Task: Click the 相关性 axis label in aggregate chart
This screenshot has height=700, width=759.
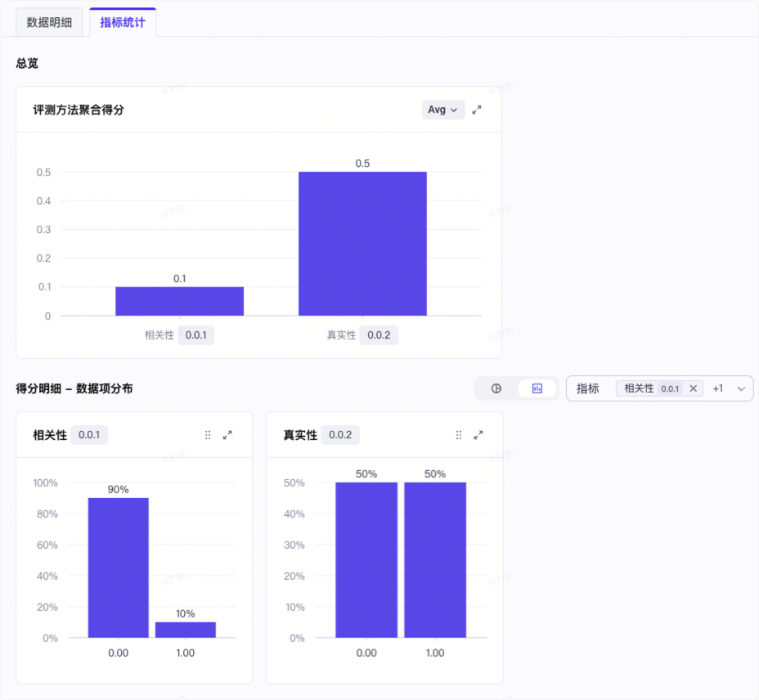Action: [x=159, y=335]
